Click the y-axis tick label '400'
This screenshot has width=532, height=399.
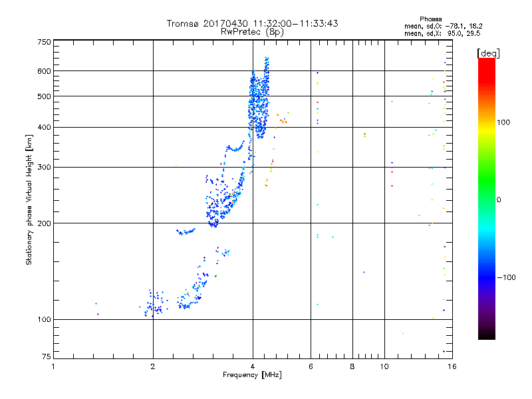pyautogui.click(x=44, y=127)
